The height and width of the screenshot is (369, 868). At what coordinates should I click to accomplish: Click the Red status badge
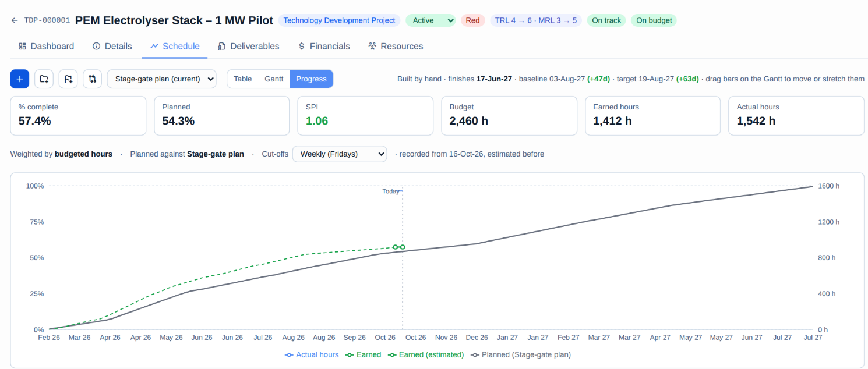(472, 20)
